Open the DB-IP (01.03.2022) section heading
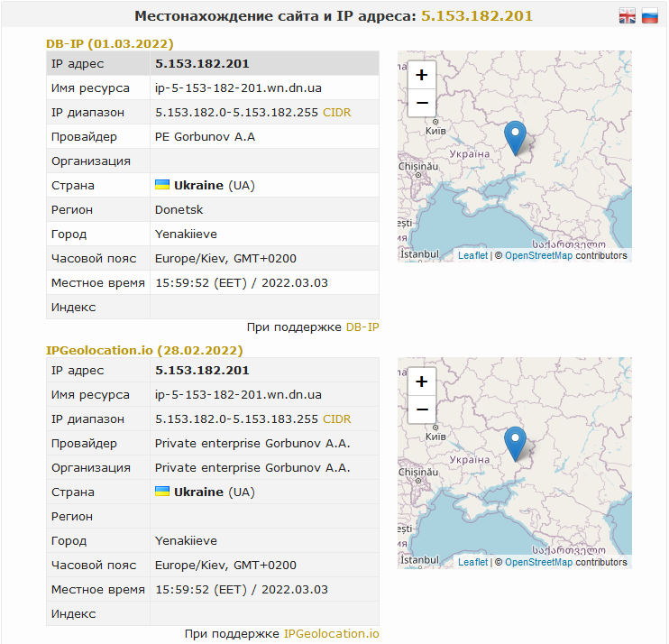The image size is (669, 644). 110,43
